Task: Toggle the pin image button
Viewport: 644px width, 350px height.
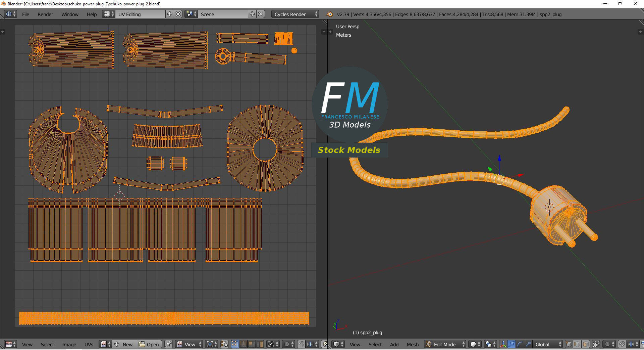Action: click(168, 344)
